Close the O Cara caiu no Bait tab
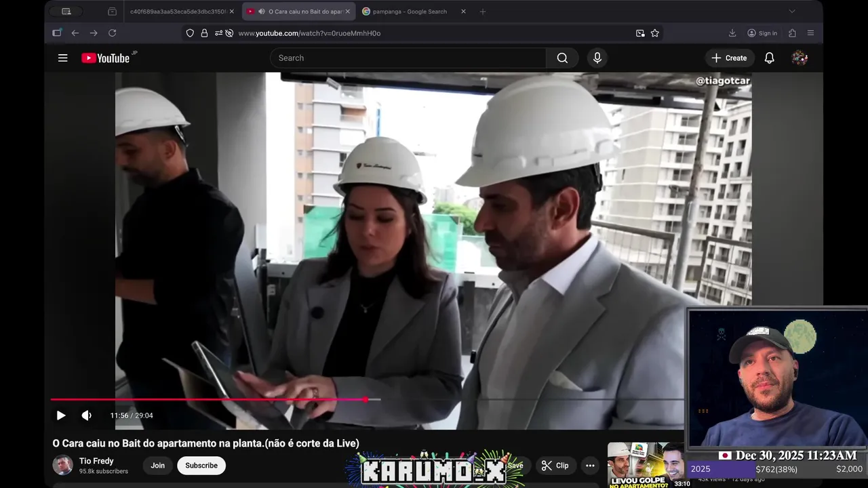The width and height of the screenshot is (868, 488). 347,12
